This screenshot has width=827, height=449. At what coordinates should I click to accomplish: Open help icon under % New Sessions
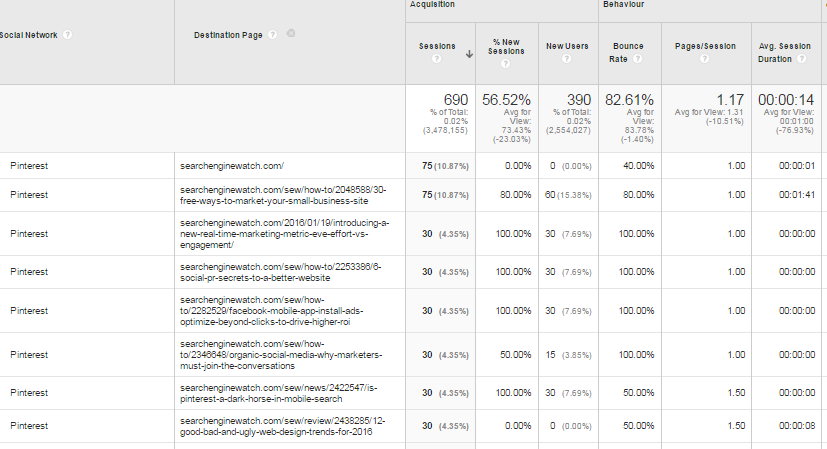pyautogui.click(x=505, y=64)
